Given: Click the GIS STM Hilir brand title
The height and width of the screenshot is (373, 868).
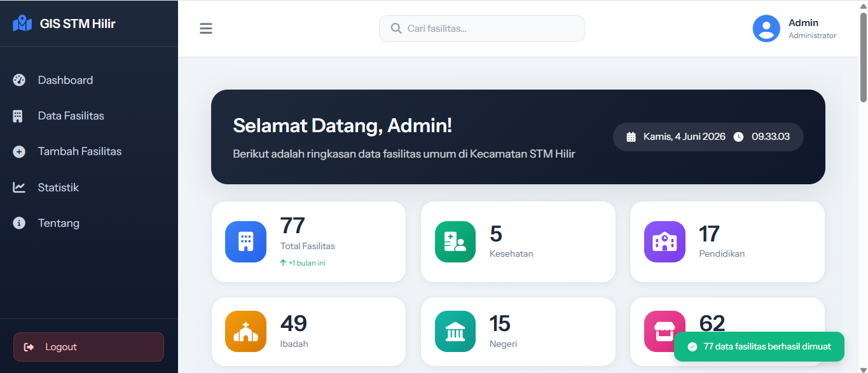Looking at the screenshot, I should [78, 24].
